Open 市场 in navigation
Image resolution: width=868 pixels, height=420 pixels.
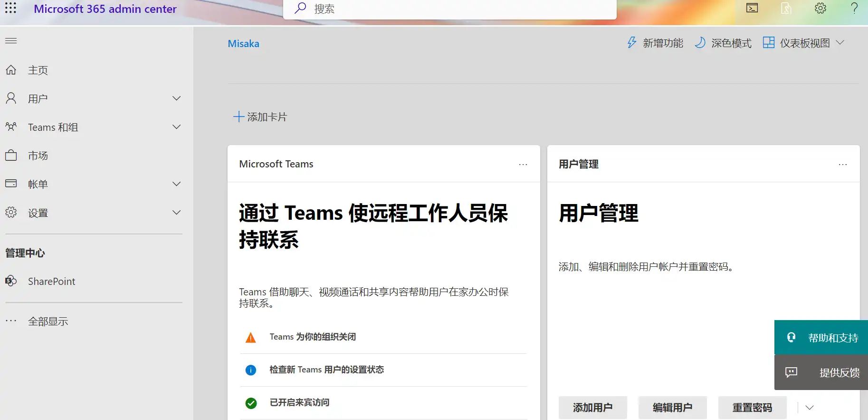click(38, 156)
